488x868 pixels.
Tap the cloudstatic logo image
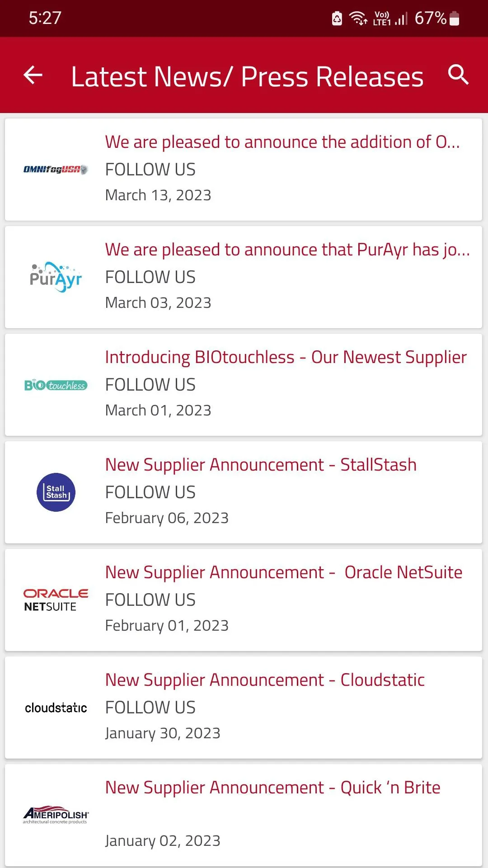tap(56, 708)
